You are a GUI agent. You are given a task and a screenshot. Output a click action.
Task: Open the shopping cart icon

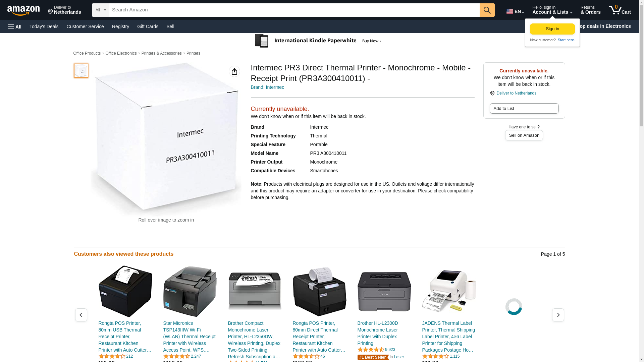click(x=620, y=10)
